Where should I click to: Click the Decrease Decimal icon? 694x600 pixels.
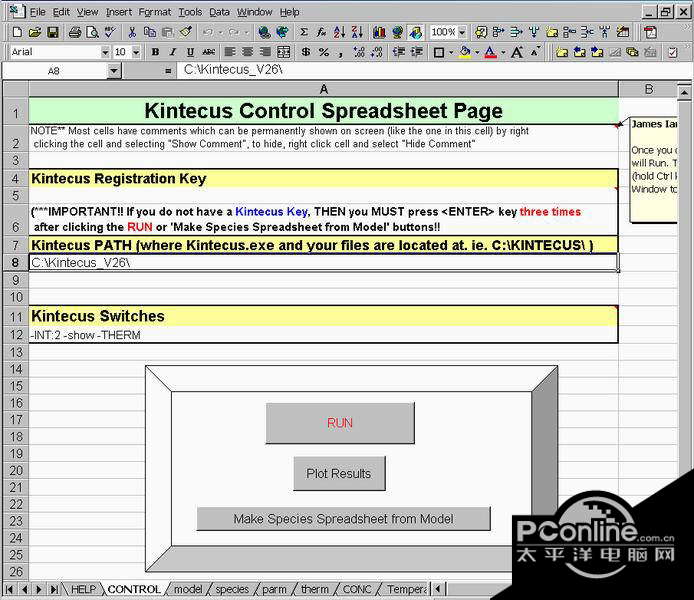(377, 52)
